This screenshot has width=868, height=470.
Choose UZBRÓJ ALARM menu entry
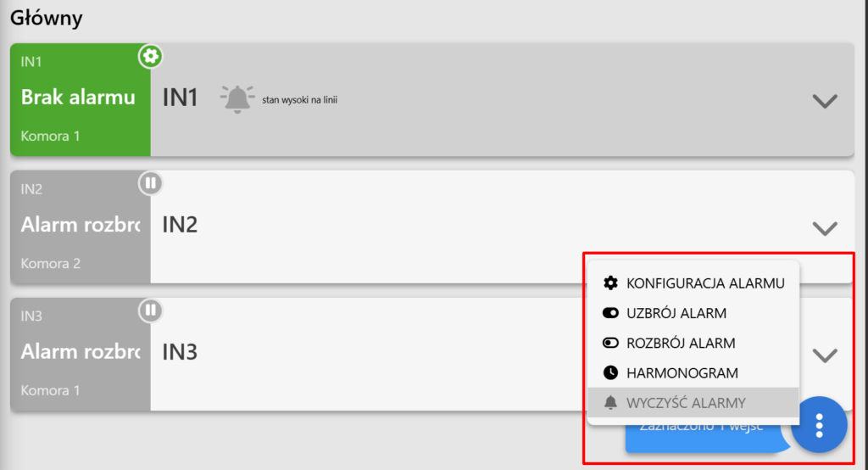click(693, 313)
